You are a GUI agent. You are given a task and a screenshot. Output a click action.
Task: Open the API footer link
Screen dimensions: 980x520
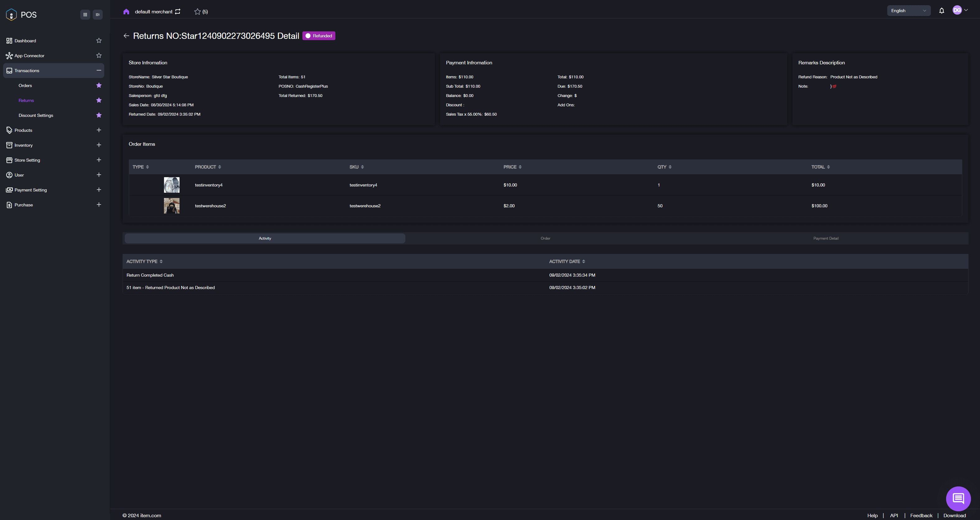[894, 515]
